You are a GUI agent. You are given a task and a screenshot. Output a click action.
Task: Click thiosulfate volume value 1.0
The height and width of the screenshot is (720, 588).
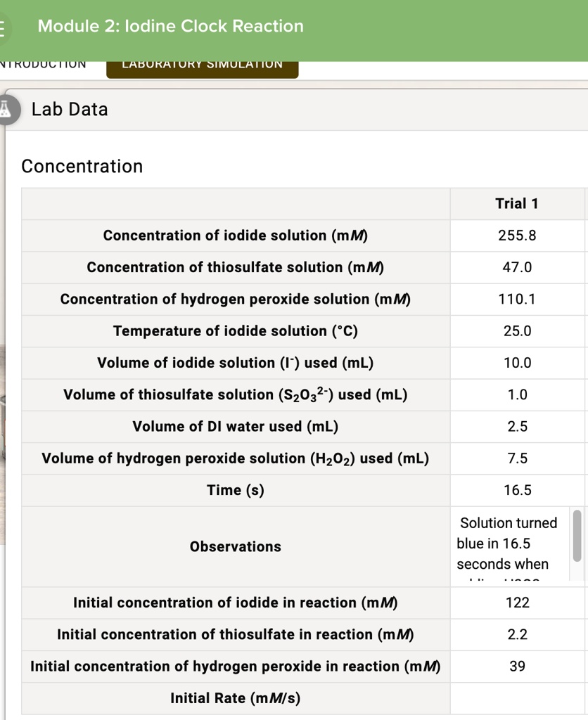click(x=517, y=394)
